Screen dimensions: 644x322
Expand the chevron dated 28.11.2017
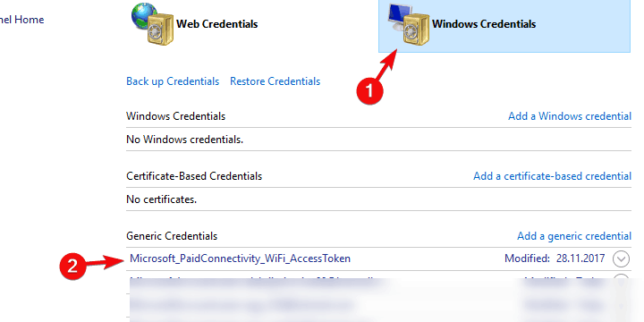click(621, 258)
